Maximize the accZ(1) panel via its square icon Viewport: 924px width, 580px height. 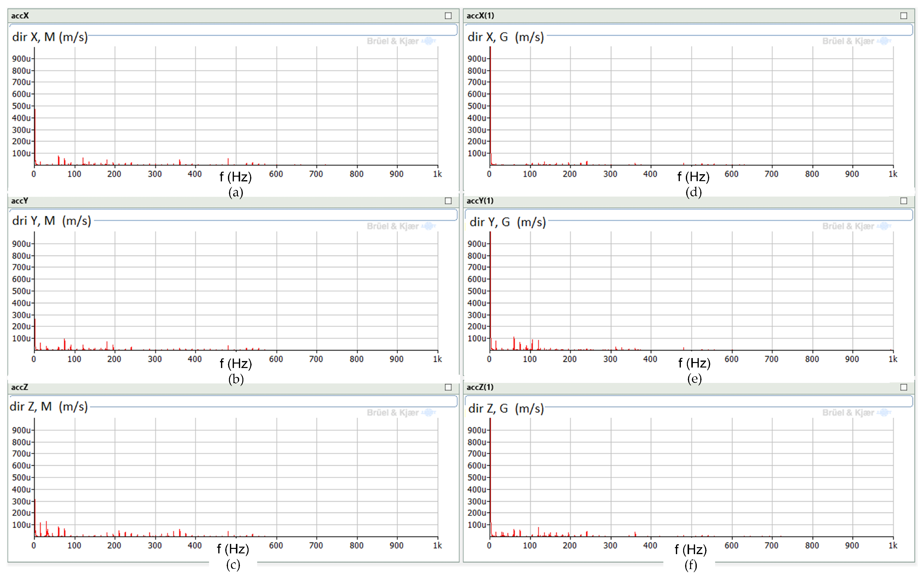tap(904, 387)
